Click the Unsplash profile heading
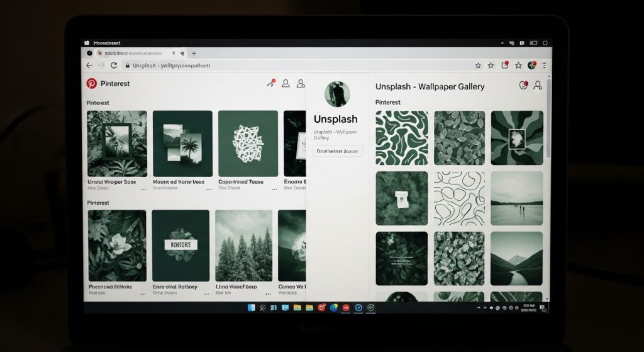Image resolution: width=644 pixels, height=352 pixels. coord(336,119)
